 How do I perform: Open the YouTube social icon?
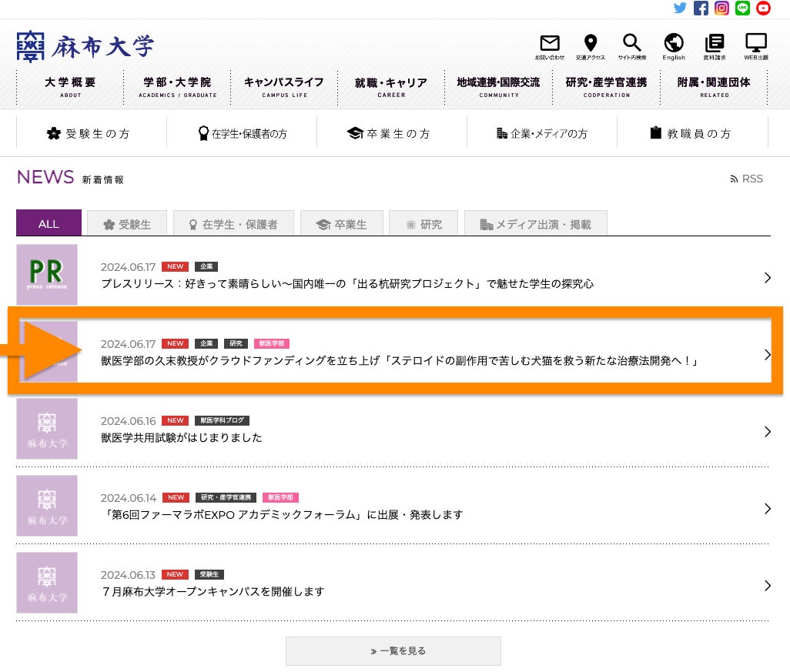tap(763, 8)
